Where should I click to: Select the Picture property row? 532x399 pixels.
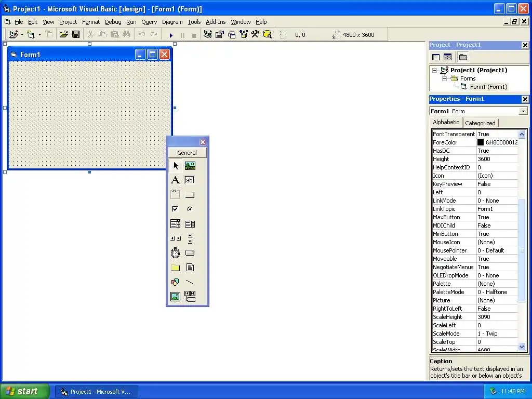tap(475, 300)
